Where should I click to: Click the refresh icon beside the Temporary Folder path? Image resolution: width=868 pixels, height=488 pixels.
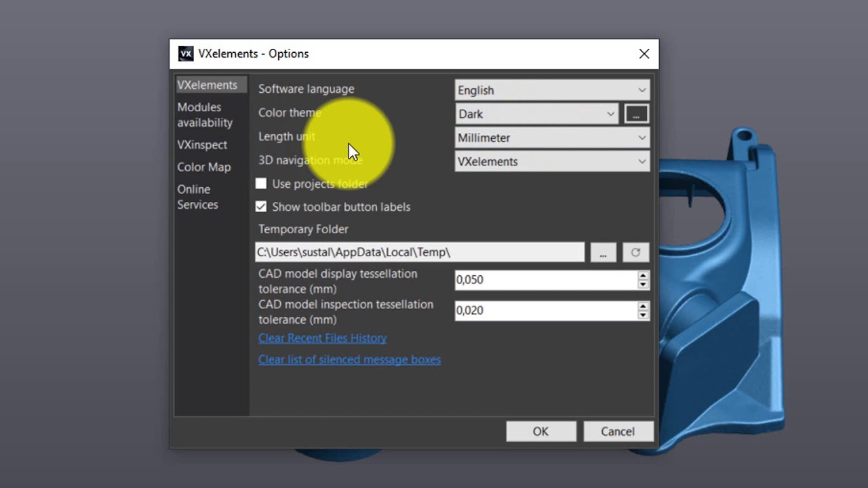coord(635,252)
